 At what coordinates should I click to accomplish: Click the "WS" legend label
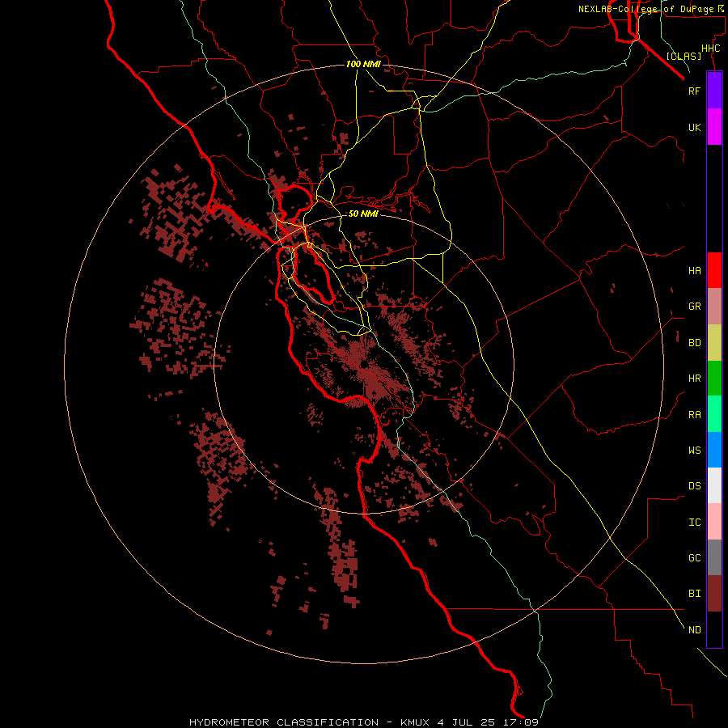[694, 451]
